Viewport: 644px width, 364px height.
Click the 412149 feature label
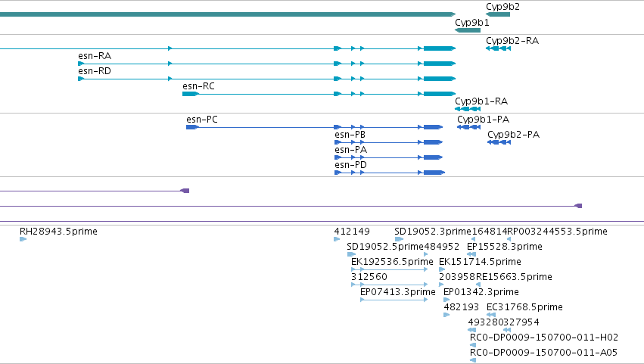coord(352,232)
